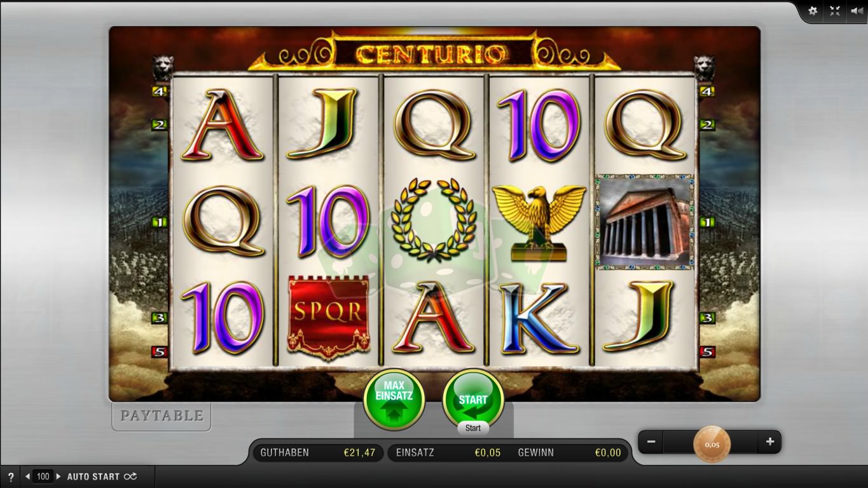Click the 0,05 bet coin slider handle
Viewport: 868px width, 488px height.
pos(712,444)
